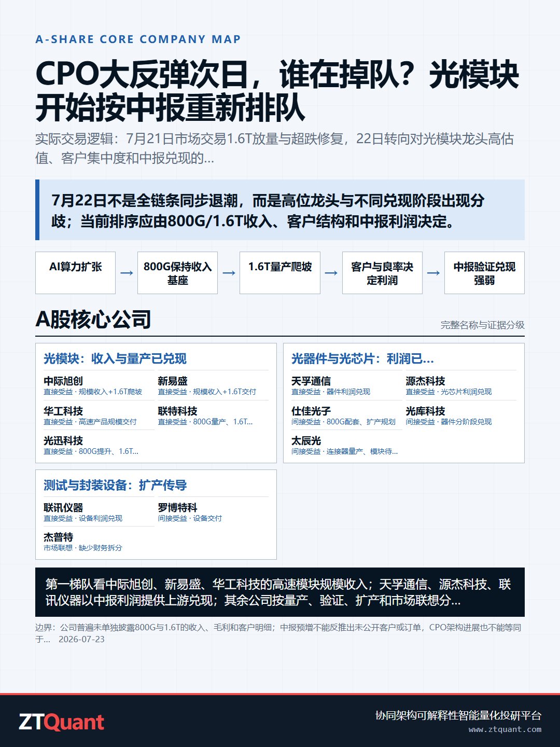Click arrow between AI算力扩张 and 800G box
Viewport: 560px width, 747px height.
pyautogui.click(x=127, y=273)
